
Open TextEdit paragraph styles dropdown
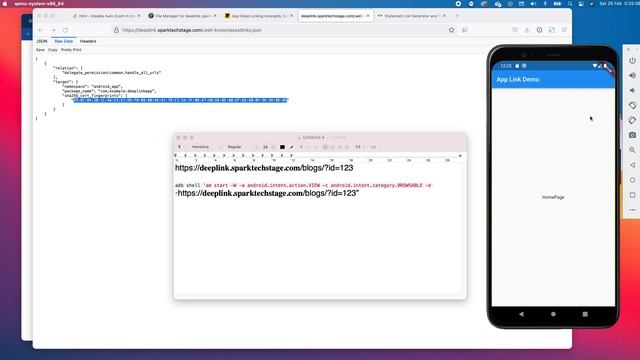pos(181,147)
